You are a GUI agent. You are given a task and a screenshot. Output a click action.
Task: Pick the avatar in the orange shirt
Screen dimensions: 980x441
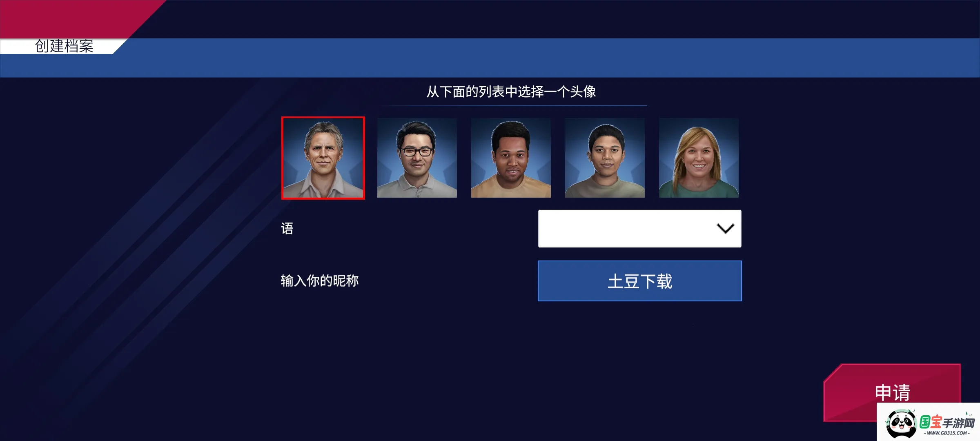pyautogui.click(x=511, y=158)
